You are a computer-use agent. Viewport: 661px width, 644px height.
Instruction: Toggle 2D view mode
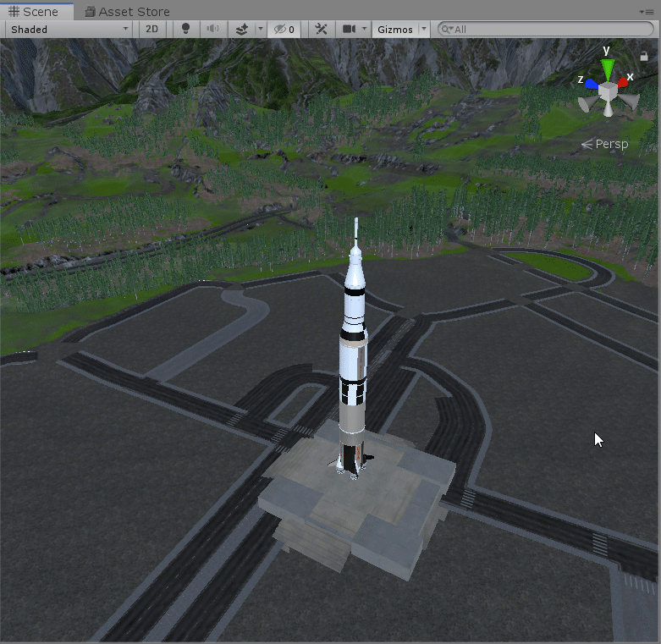(151, 29)
